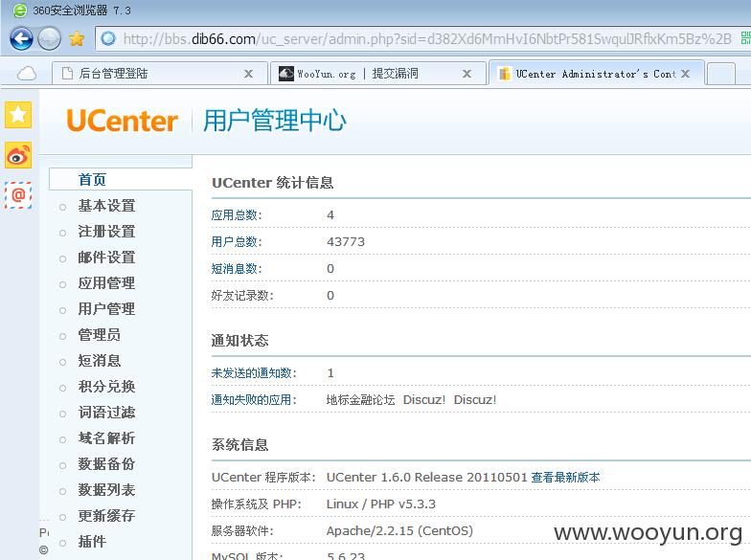Click the 用户总数 link
Viewport: 751px width, 560px height.
tap(236, 242)
